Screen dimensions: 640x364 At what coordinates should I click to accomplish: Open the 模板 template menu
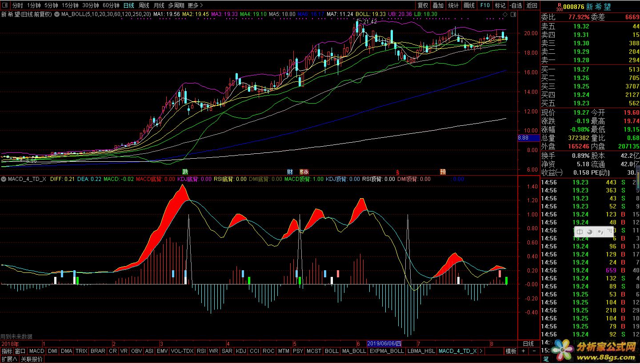coord(511,351)
